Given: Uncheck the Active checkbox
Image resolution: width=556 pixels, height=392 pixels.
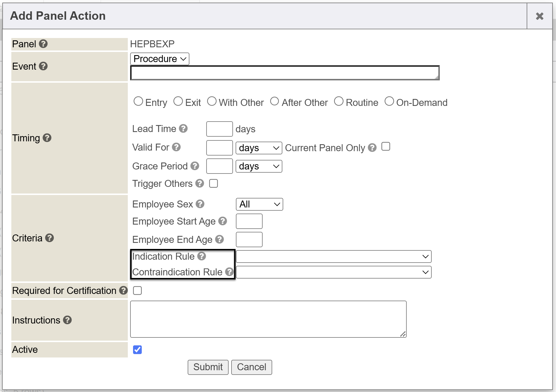Looking at the screenshot, I should coord(137,350).
